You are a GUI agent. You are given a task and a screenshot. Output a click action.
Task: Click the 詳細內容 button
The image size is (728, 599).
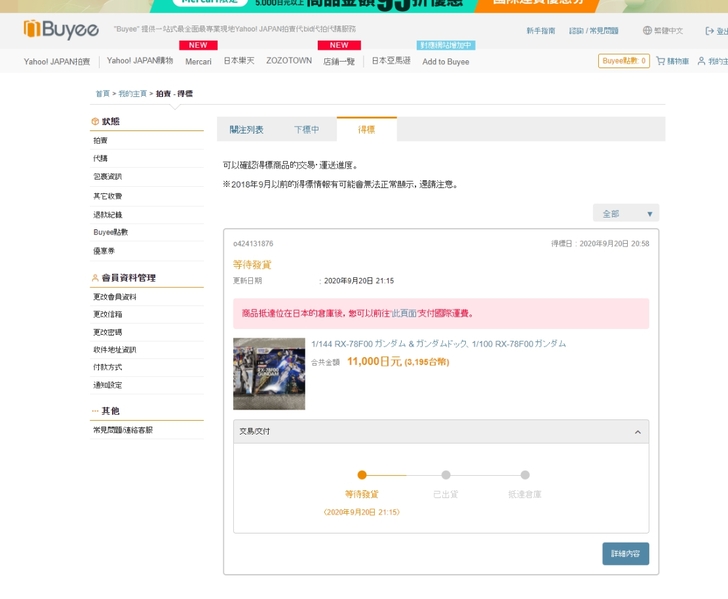(625, 554)
